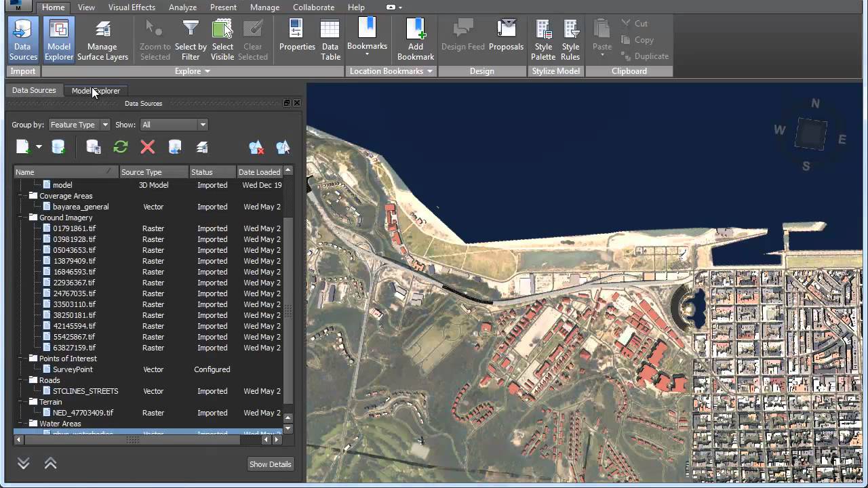
Task: Click the green refresh data source icon
Action: click(x=121, y=147)
